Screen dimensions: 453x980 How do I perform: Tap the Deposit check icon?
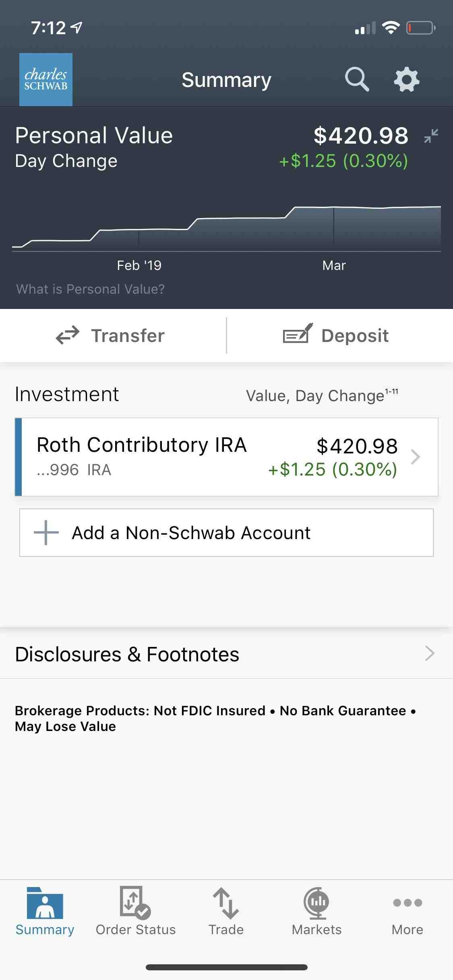(x=298, y=334)
